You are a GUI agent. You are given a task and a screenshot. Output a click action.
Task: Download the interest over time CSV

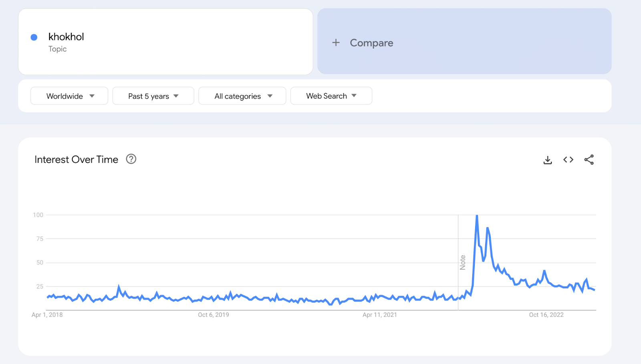[x=547, y=160]
